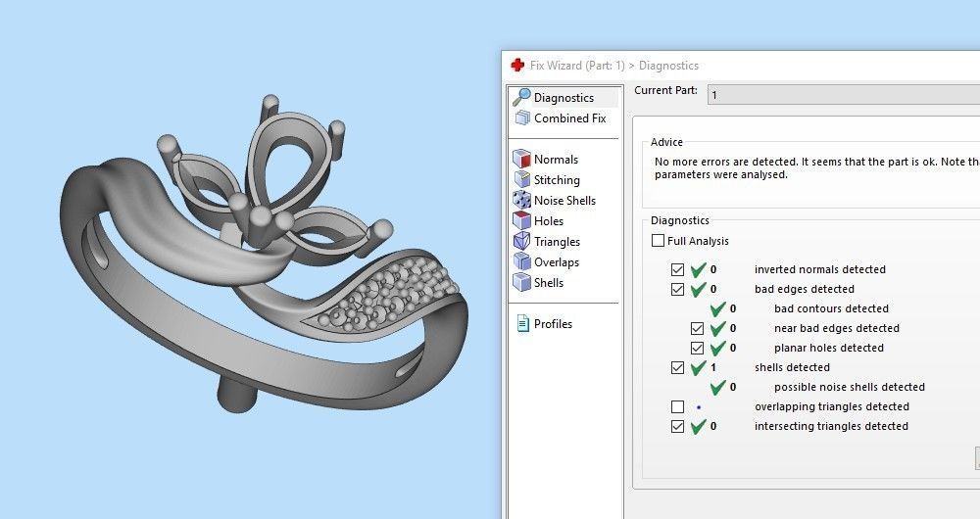Uncheck inverted normals detected checkbox
The width and height of the screenshot is (980, 519).
click(677, 270)
